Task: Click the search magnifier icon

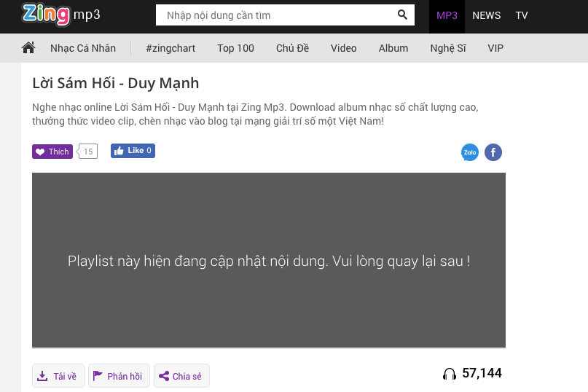Action: point(402,15)
